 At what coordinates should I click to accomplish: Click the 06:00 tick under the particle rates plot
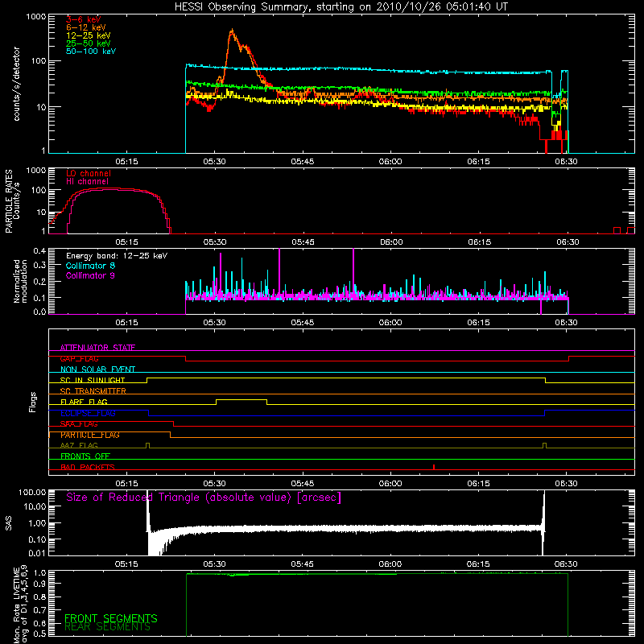(391, 242)
